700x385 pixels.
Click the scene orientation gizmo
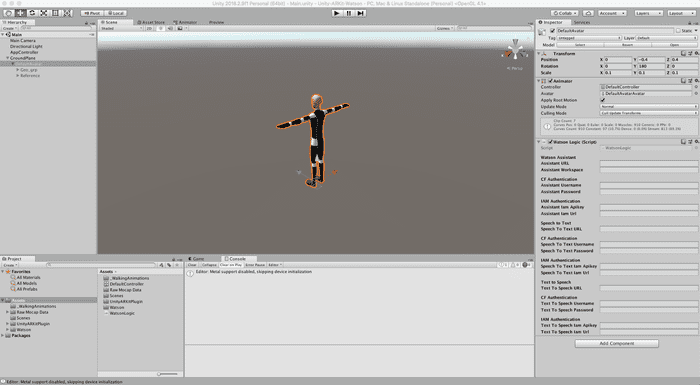515,50
